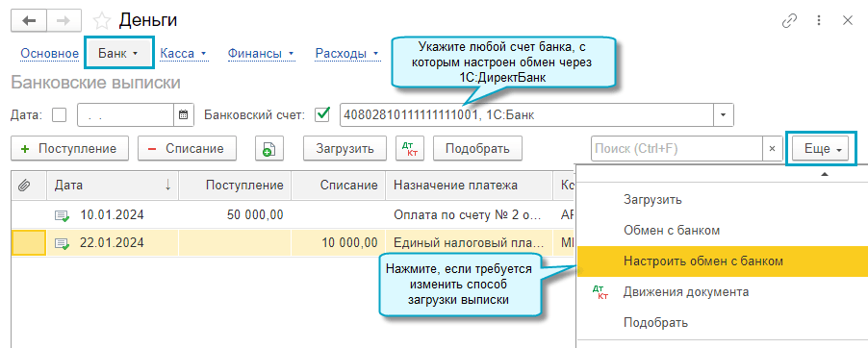868x348 pixels.
Task: Click ДтКт icon beside Движения документа
Action: pyautogui.click(x=600, y=291)
